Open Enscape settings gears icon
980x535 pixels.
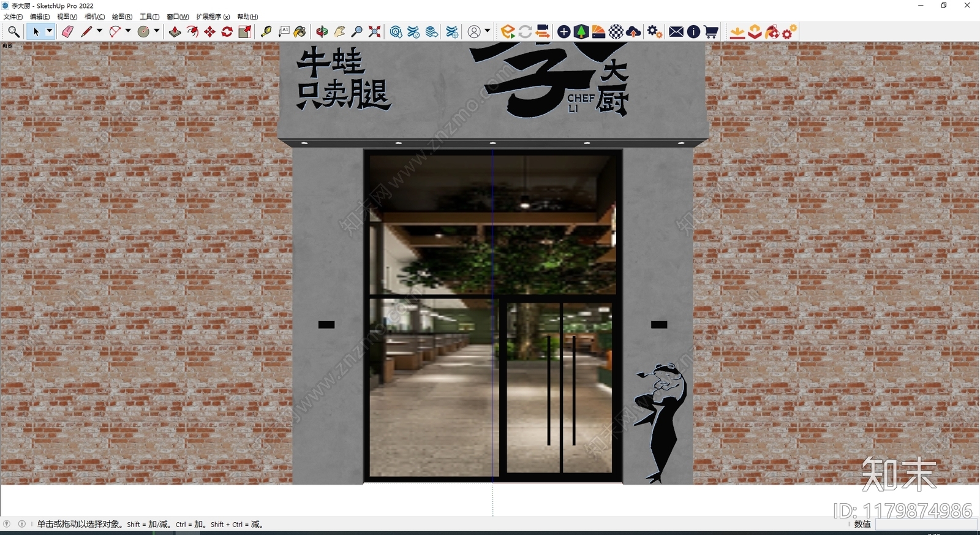(655, 32)
